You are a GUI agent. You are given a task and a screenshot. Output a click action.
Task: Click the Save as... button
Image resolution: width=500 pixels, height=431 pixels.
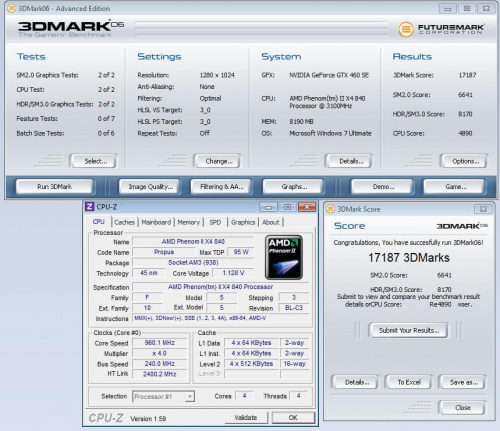pyautogui.click(x=462, y=382)
